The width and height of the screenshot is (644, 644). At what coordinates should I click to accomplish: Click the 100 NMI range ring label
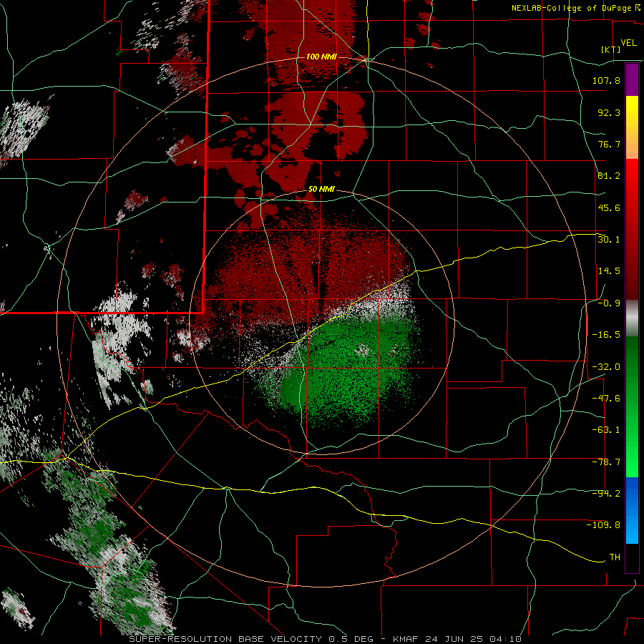coord(321,57)
